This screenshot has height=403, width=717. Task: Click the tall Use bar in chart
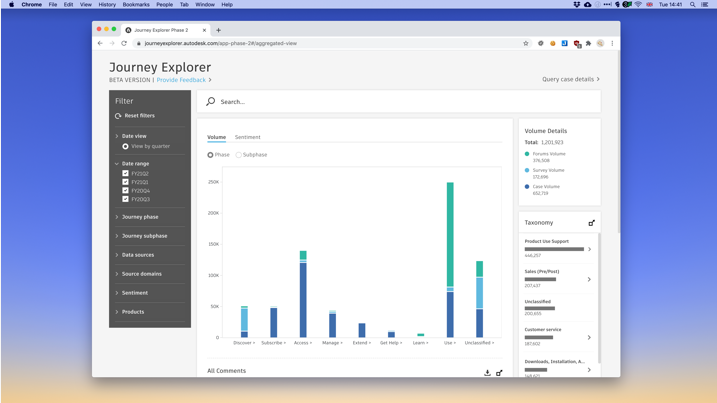pos(450,260)
